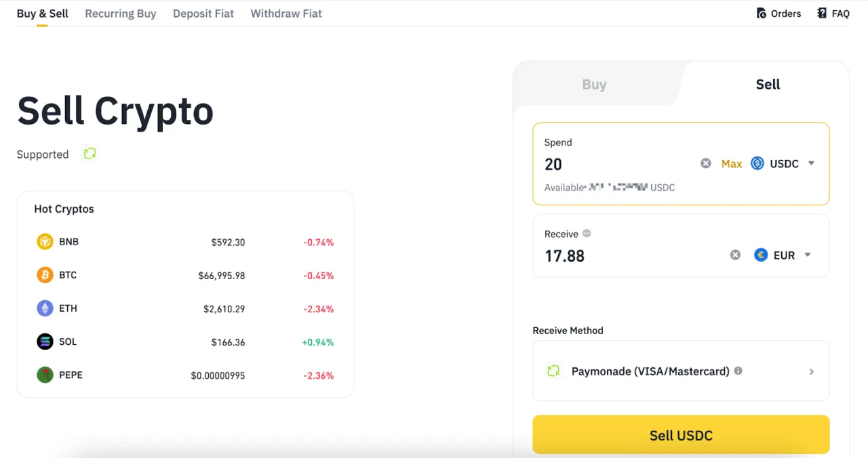
Task: Clear the Spend amount field
Action: click(705, 163)
